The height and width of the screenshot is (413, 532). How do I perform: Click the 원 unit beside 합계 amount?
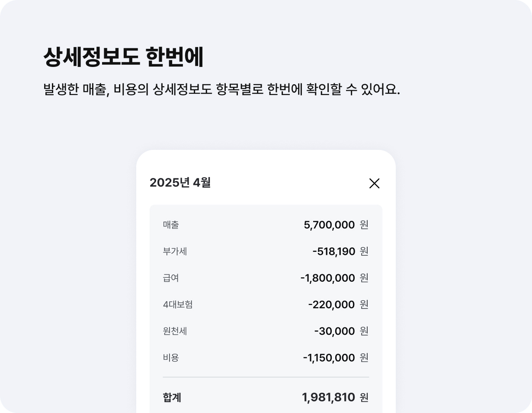pyautogui.click(x=364, y=397)
